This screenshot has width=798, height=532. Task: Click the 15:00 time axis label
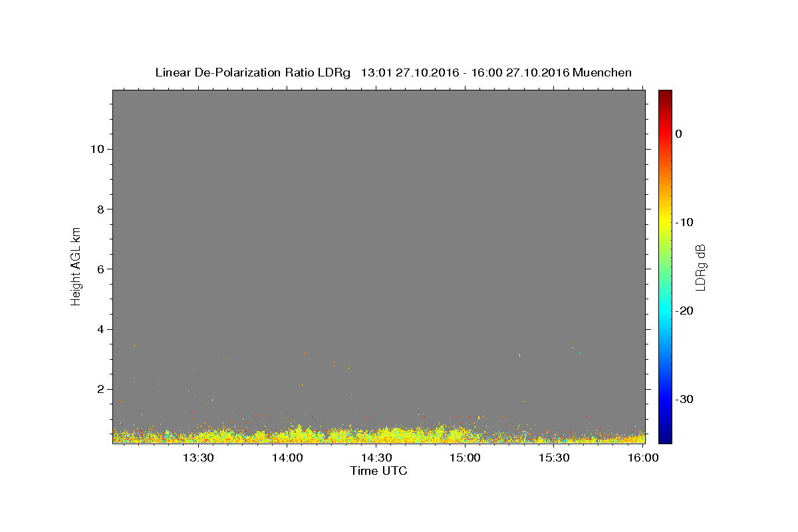pos(465,458)
